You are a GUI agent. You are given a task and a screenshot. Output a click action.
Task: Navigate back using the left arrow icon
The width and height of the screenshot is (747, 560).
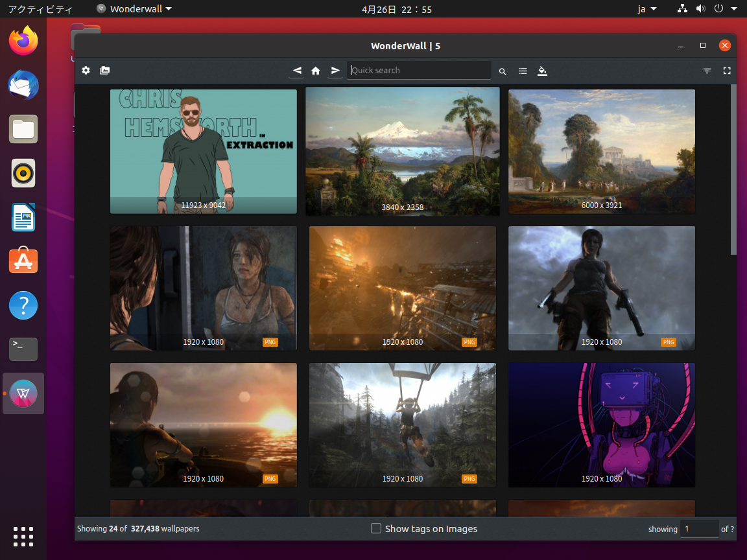296,71
